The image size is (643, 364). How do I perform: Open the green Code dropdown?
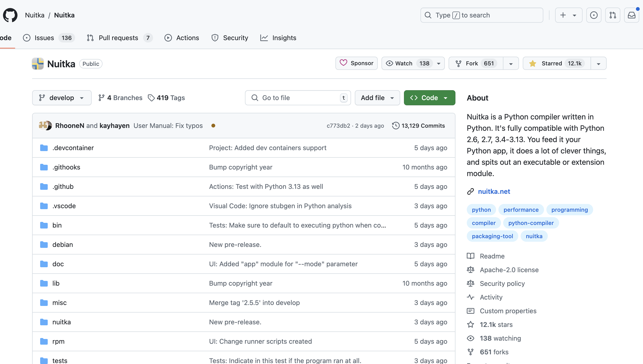(x=429, y=98)
